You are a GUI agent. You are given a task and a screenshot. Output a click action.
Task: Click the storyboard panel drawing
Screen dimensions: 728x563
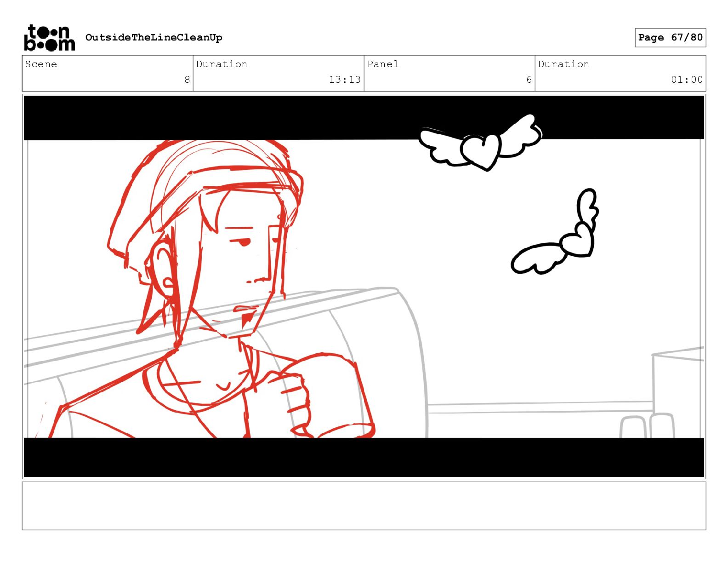pos(364,287)
